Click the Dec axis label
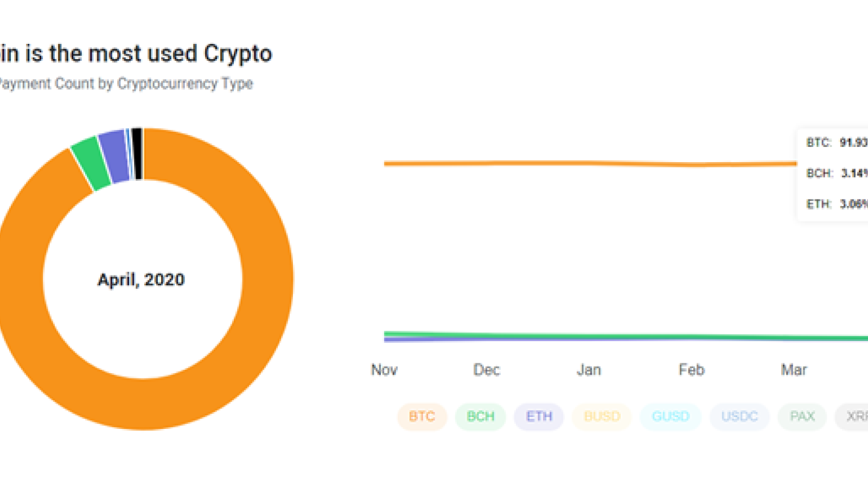The height and width of the screenshot is (488, 868). (x=486, y=370)
